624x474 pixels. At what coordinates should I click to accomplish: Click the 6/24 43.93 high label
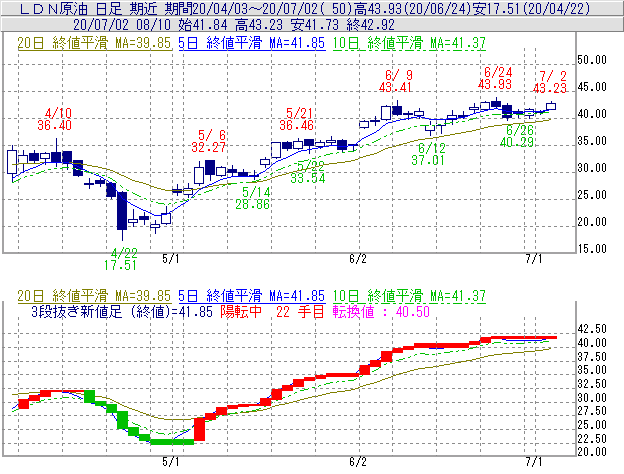pos(495,78)
